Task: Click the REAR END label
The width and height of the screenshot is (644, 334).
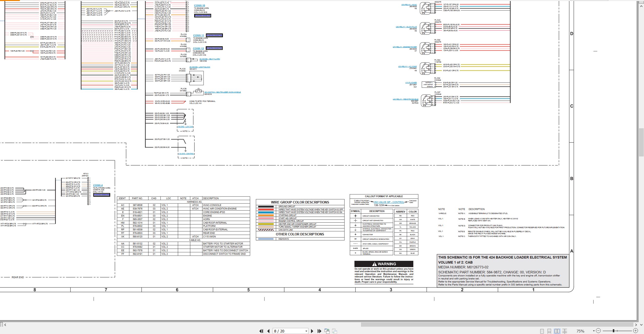Action: tap(18, 277)
